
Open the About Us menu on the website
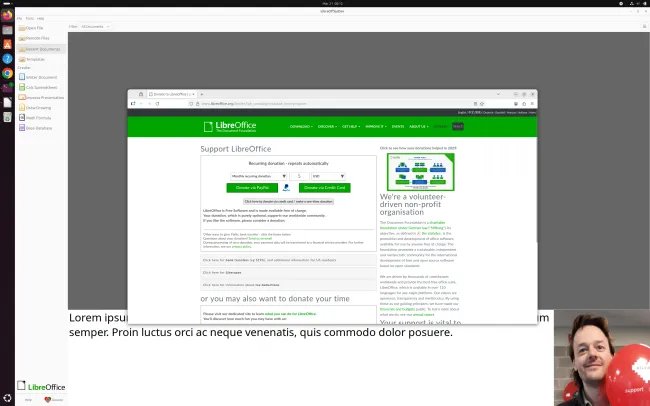click(418, 126)
